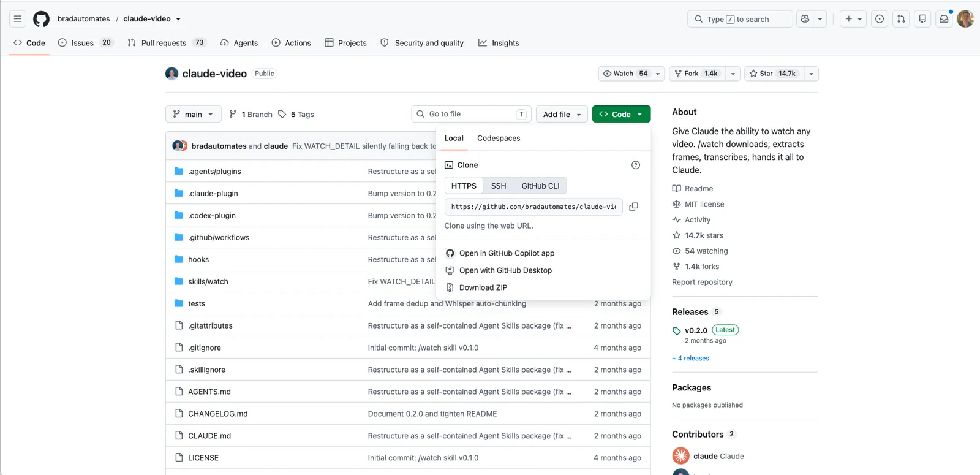980x475 pixels.
Task: Click Download ZIP
Action: tap(483, 287)
